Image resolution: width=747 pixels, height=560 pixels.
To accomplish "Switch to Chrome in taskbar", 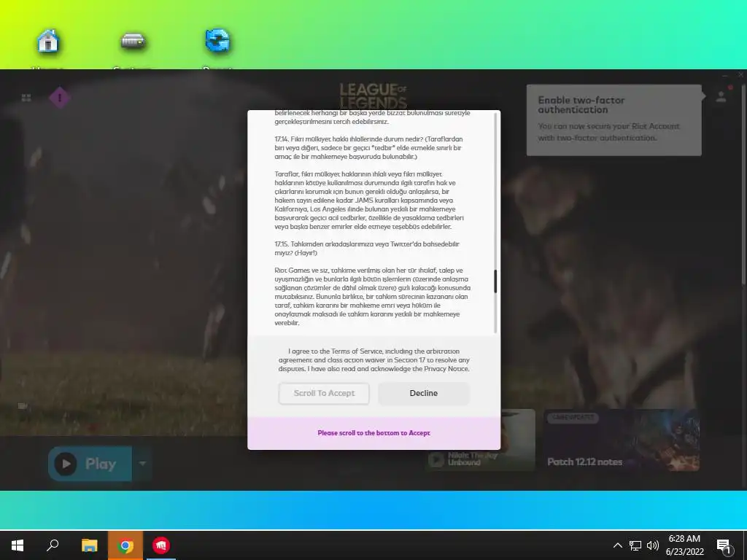I will click(125, 545).
